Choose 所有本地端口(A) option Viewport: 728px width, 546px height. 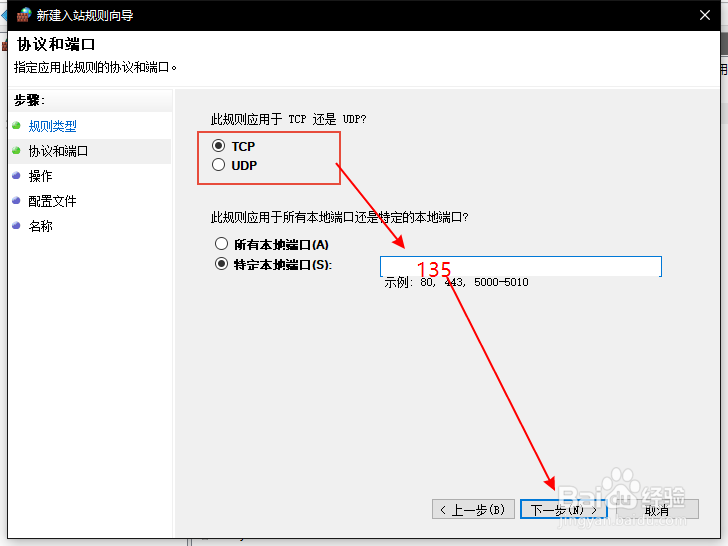[221, 244]
